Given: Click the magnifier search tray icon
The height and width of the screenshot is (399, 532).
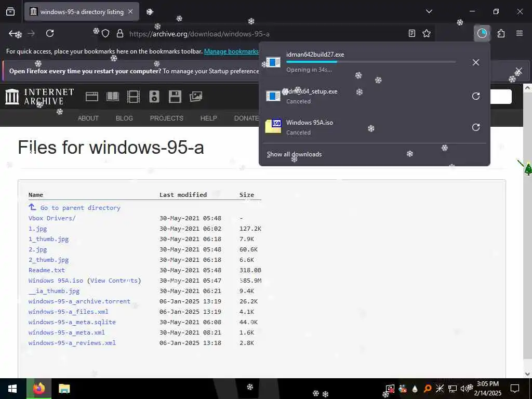Looking at the screenshot, I should (x=427, y=389).
